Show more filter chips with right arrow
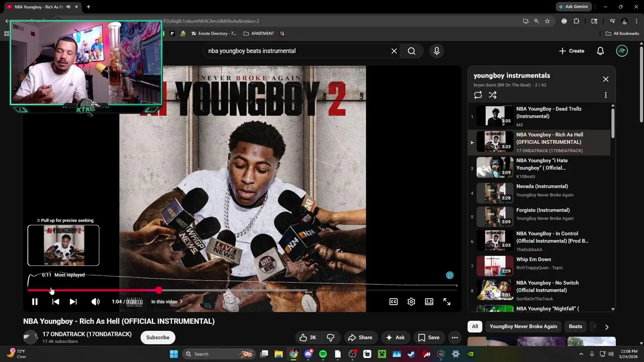The width and height of the screenshot is (644, 362). [x=607, y=327]
